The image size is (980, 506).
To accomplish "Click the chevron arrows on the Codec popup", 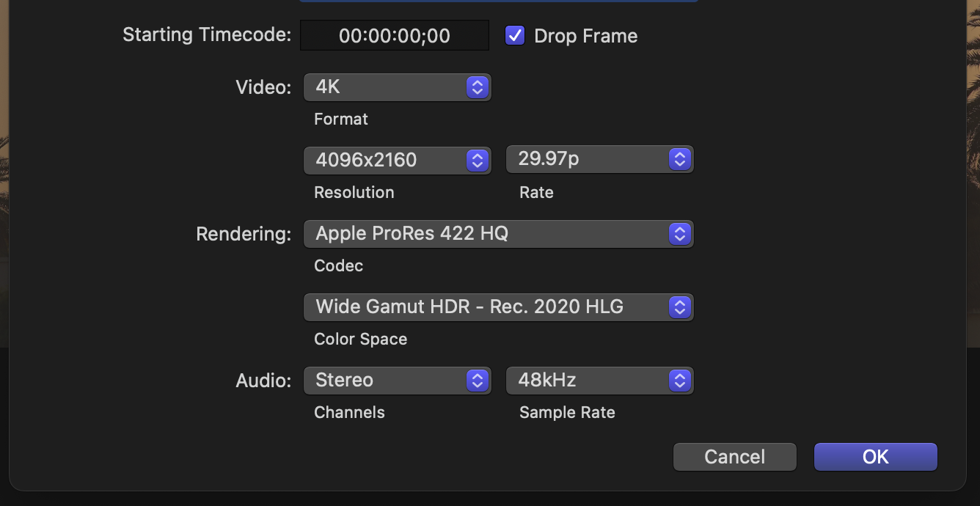I will coord(680,234).
